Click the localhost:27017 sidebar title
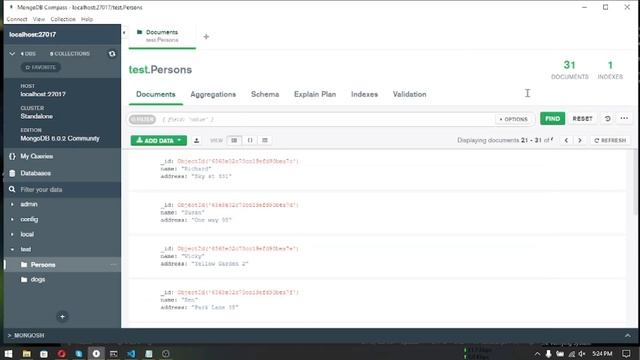640x360 pixels. [33, 35]
